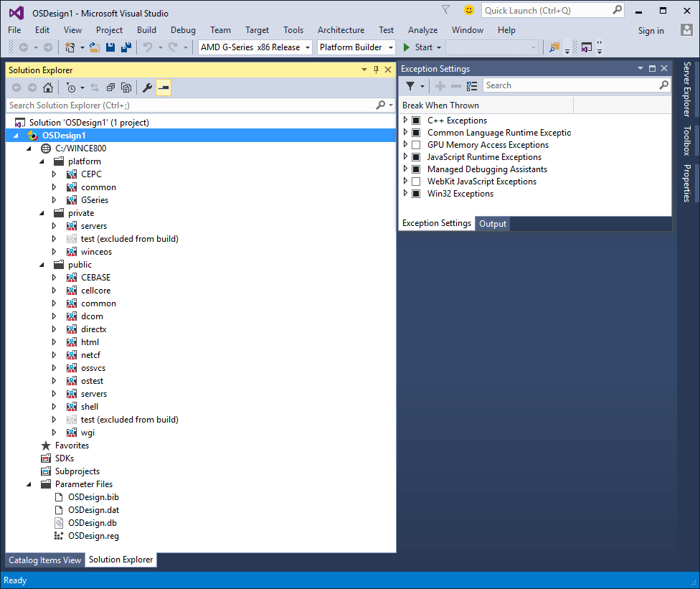Image resolution: width=700 pixels, height=589 pixels.
Task: Collapse the private folder node
Action: [42, 213]
